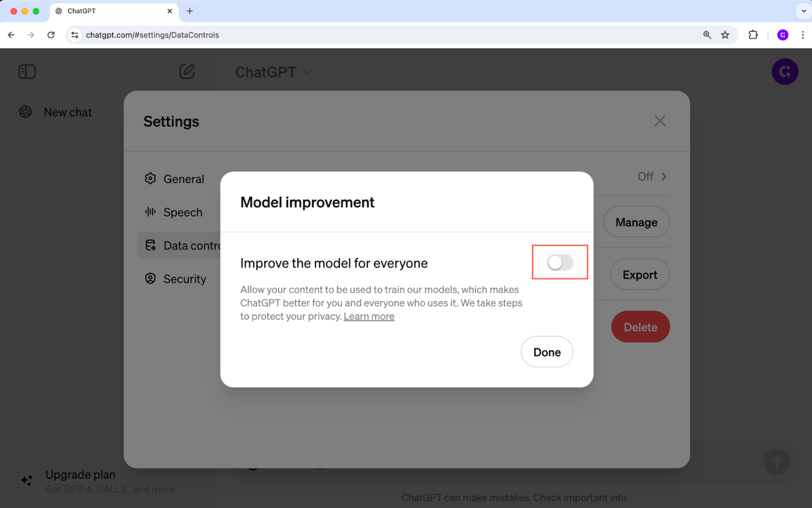This screenshot has width=812, height=508.
Task: Open the browser extensions puzzle icon
Action: point(753,35)
